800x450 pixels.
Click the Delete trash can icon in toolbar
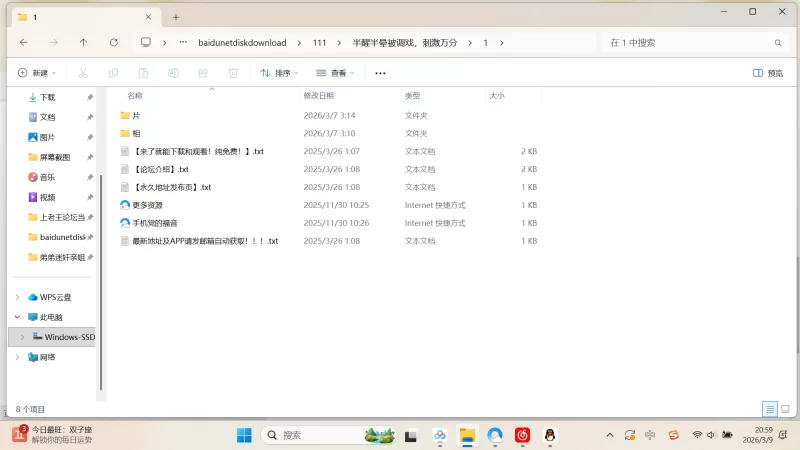click(x=233, y=73)
